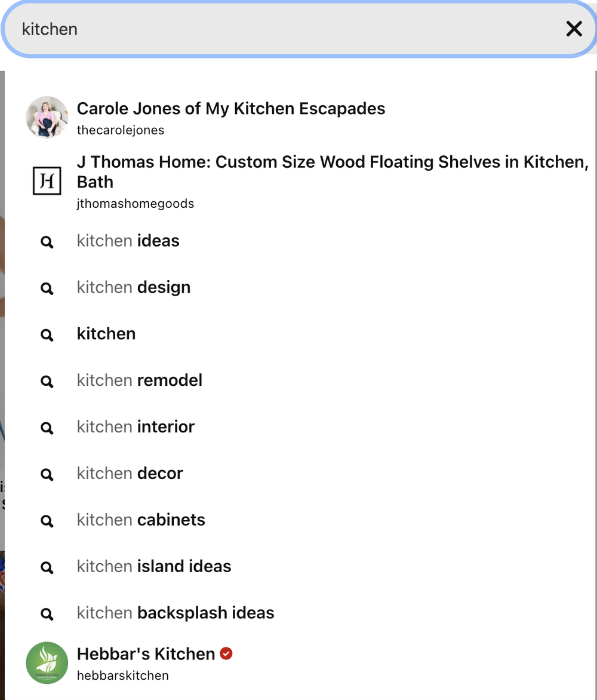Click the verified badge next to Hebbar's Kitchen
597x700 pixels.
click(226, 653)
